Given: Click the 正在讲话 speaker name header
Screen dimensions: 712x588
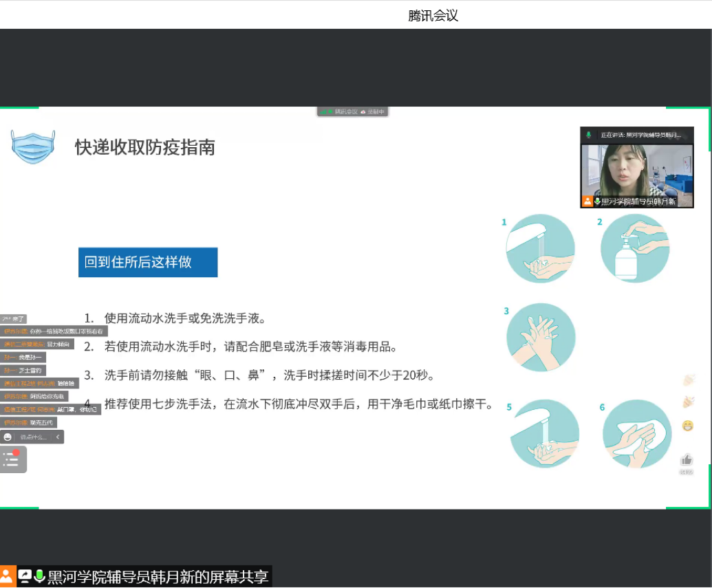Looking at the screenshot, I should point(640,135).
